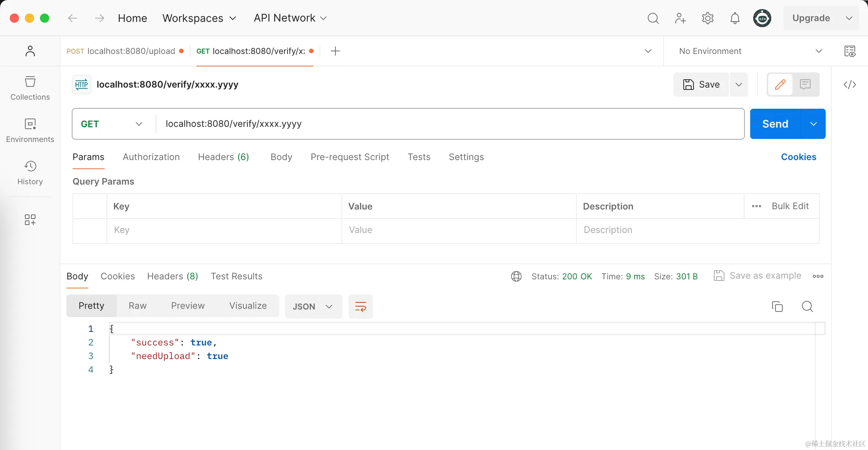Viewport: 868px width, 450px height.
Task: Go back with the left arrow
Action: (x=73, y=18)
